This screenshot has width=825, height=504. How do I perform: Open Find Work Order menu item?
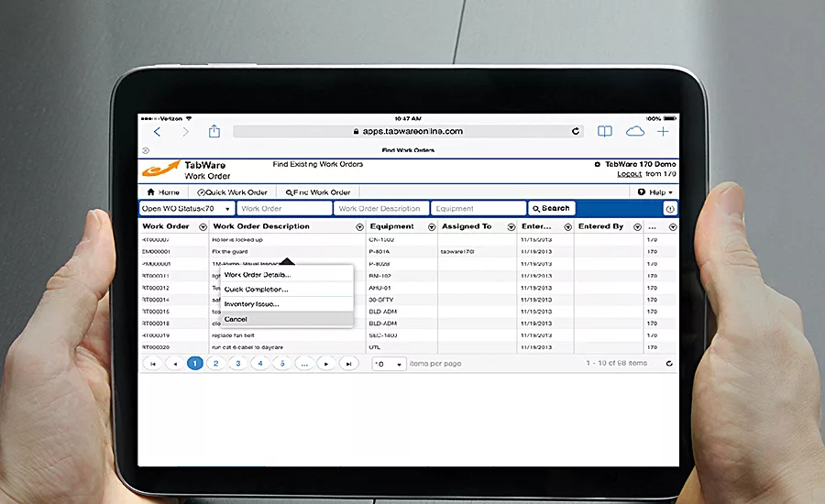(318, 192)
